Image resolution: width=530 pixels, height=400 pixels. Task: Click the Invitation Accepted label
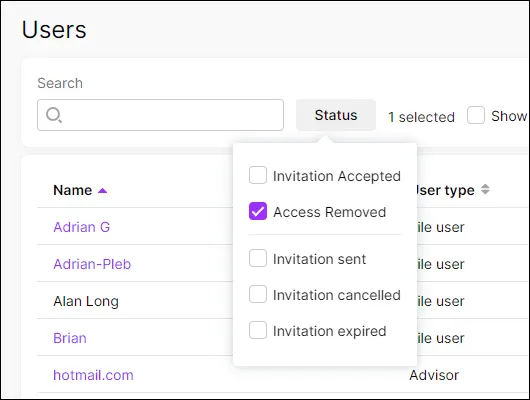(x=337, y=176)
